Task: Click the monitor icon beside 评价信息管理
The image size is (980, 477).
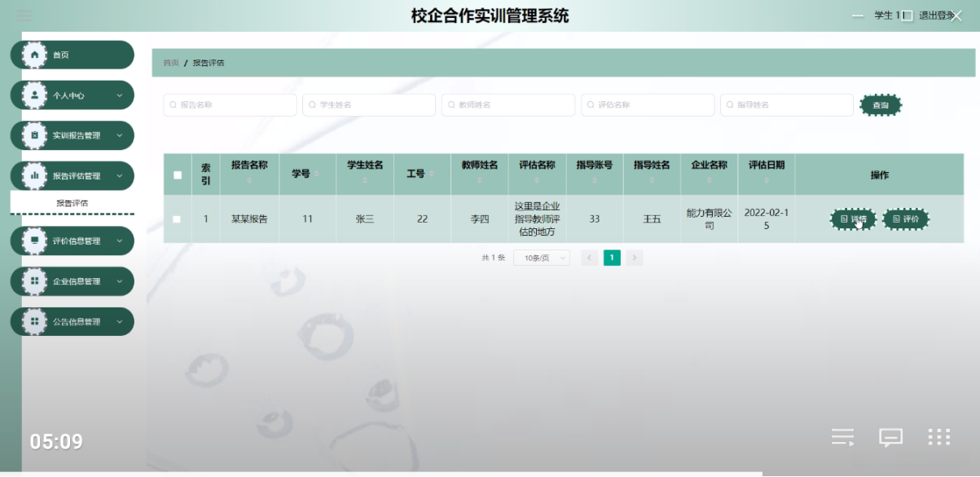Action: pyautogui.click(x=34, y=241)
